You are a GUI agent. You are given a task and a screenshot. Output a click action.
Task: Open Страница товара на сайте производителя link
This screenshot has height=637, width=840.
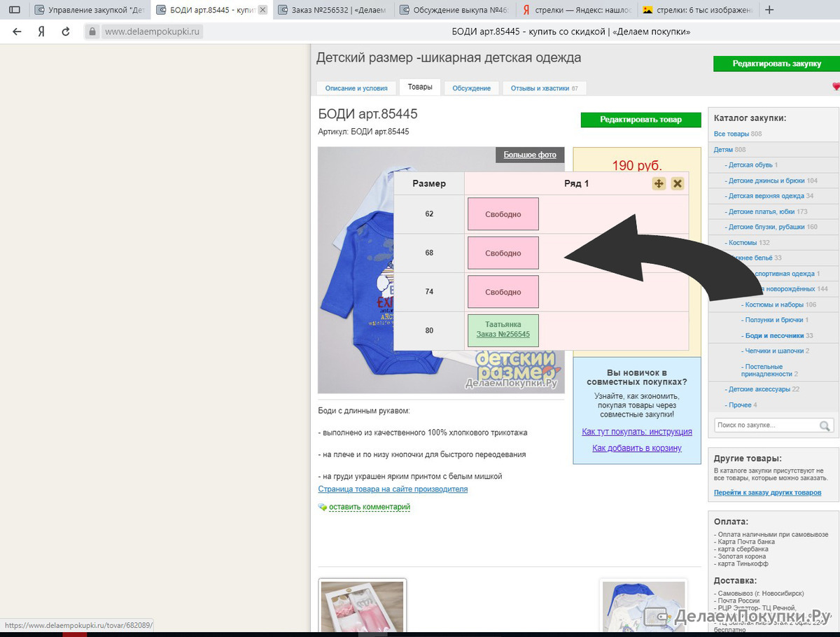pos(393,489)
